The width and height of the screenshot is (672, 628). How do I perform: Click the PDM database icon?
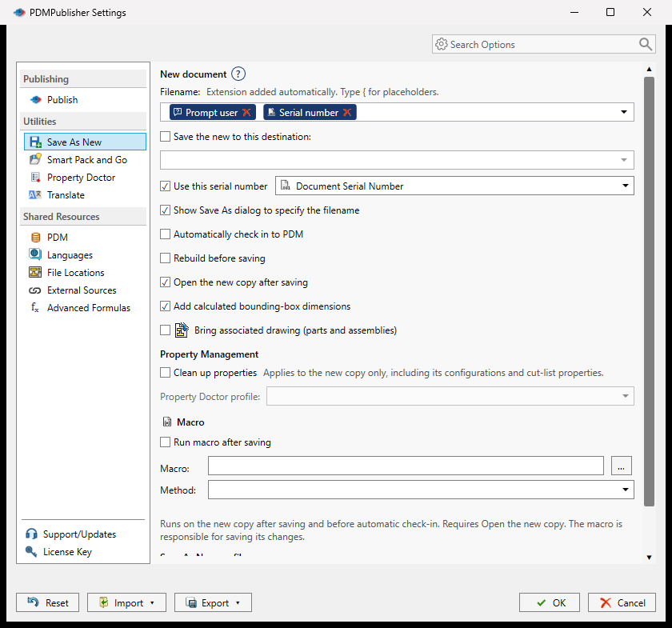click(x=35, y=238)
